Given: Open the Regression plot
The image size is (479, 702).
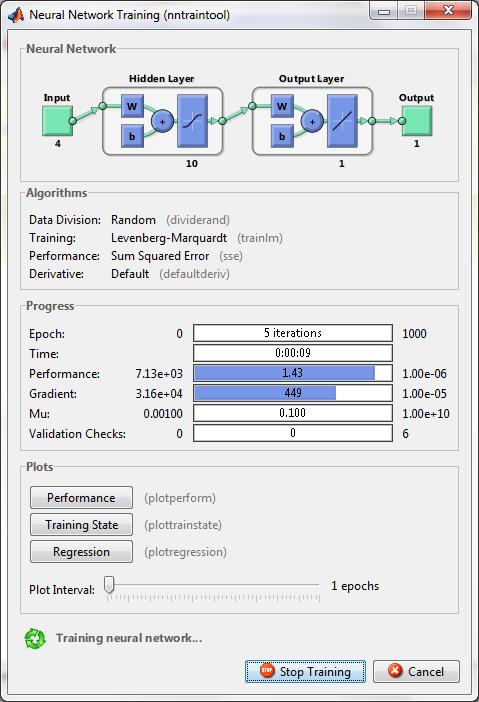Looking at the screenshot, I should [x=81, y=552].
